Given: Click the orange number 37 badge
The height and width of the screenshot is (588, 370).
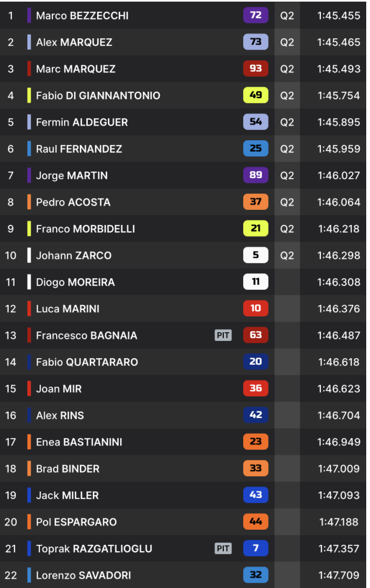Looking at the screenshot, I should click(256, 202).
